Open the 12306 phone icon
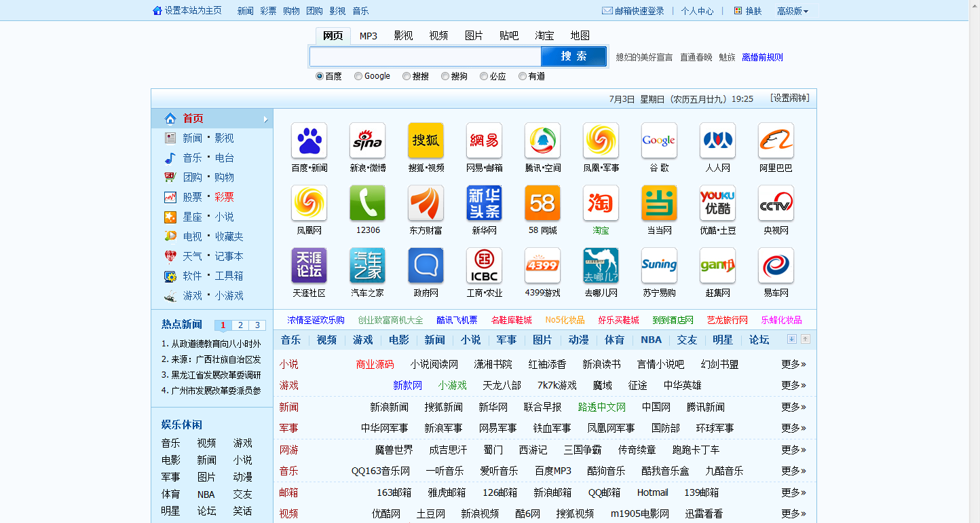This screenshot has height=523, width=980. point(367,203)
